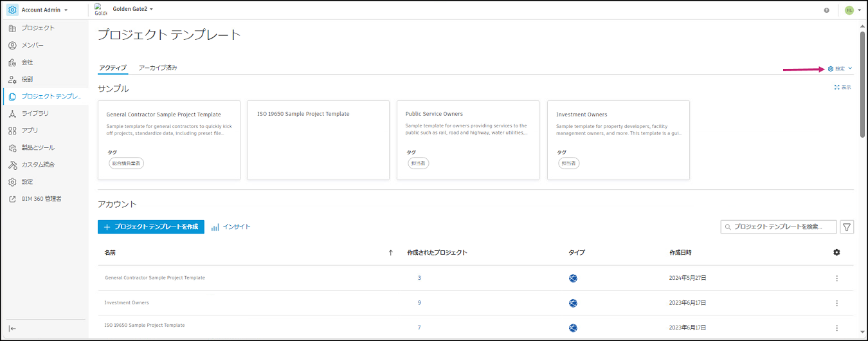Viewport: 868px width, 341px height.
Task: Open the filter funnel icon
Action: pyautogui.click(x=847, y=226)
